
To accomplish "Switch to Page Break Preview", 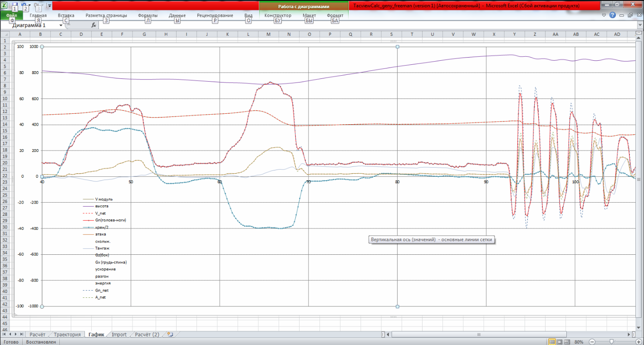I will tap(567, 342).
